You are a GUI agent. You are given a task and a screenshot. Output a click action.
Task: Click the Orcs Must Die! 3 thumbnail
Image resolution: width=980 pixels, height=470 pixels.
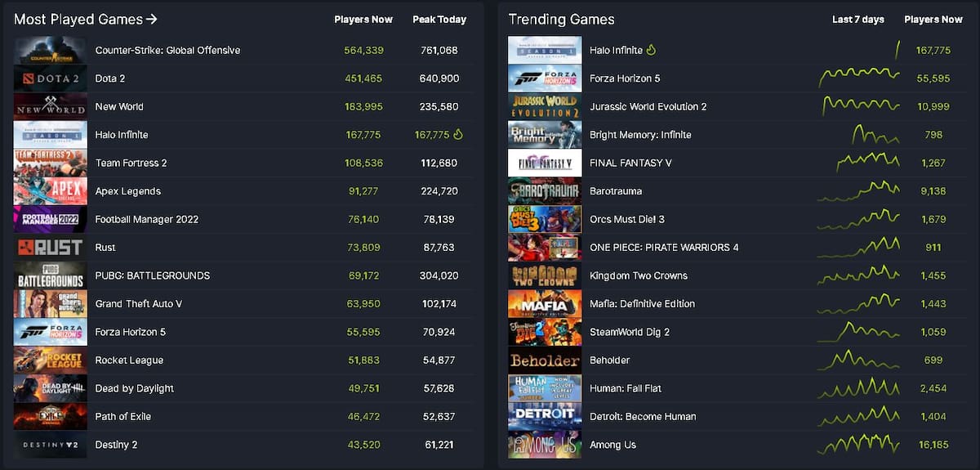pyautogui.click(x=545, y=220)
